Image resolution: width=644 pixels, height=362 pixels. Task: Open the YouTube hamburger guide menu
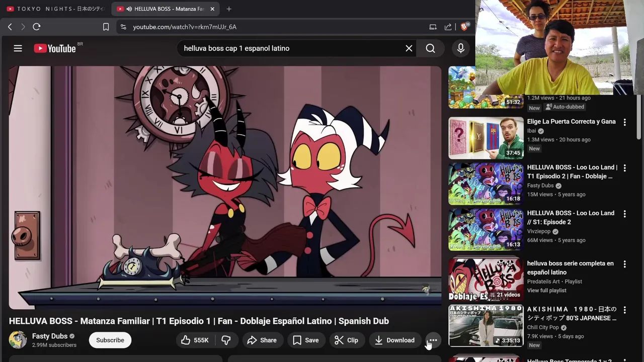[18, 48]
